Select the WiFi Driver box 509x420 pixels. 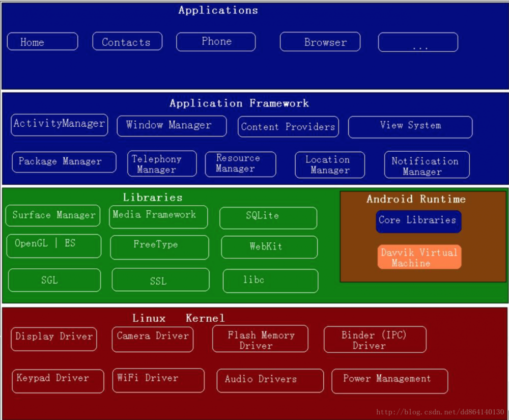(x=158, y=380)
